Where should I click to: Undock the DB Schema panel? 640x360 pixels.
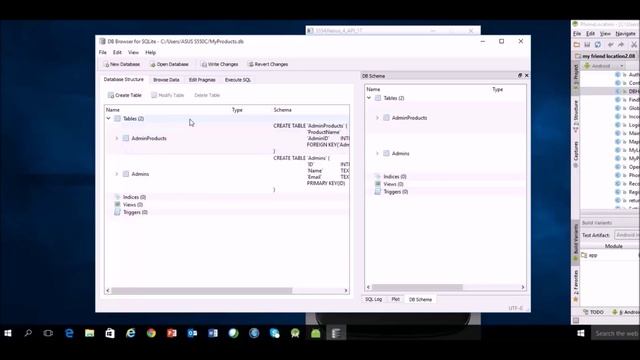tap(520, 76)
